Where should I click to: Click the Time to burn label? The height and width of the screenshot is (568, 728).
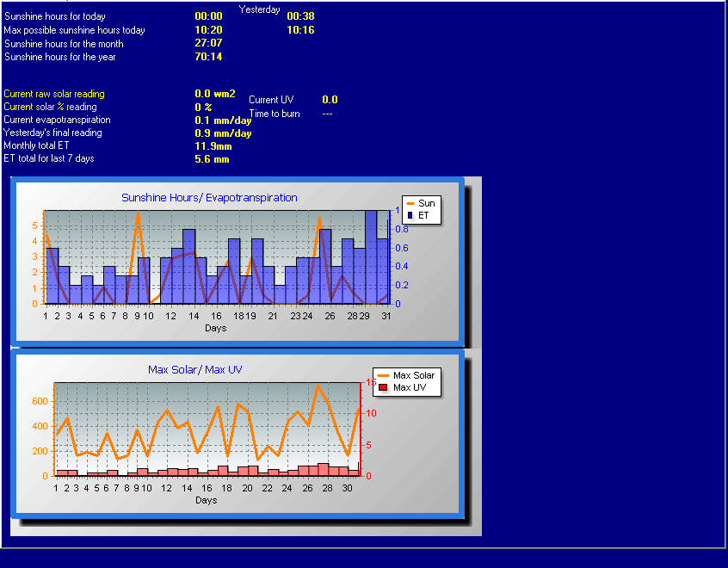pos(275,114)
